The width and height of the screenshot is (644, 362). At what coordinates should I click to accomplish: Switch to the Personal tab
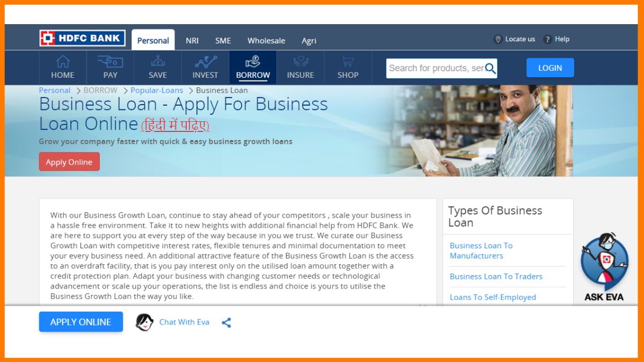(x=153, y=40)
